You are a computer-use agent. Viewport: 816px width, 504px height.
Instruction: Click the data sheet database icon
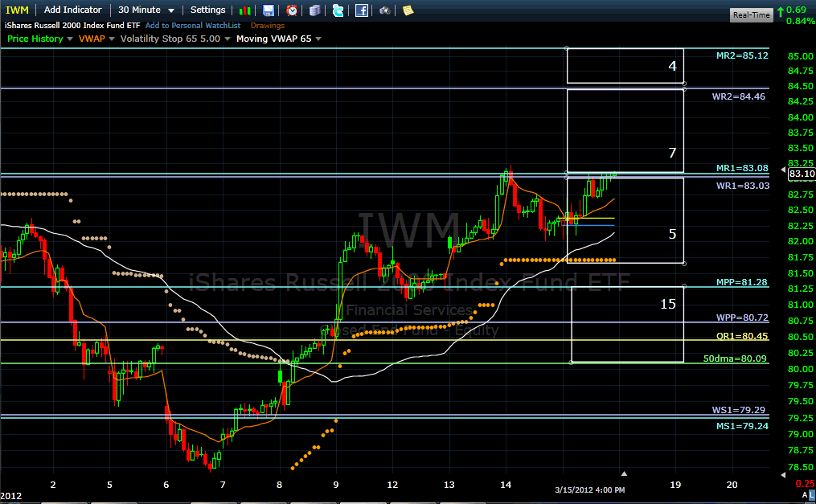click(x=314, y=10)
